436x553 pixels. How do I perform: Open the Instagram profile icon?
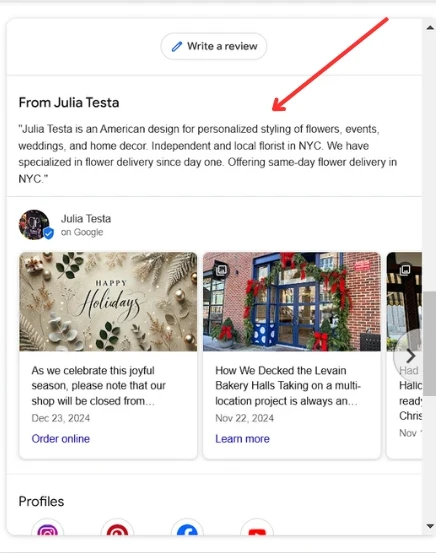click(48, 528)
